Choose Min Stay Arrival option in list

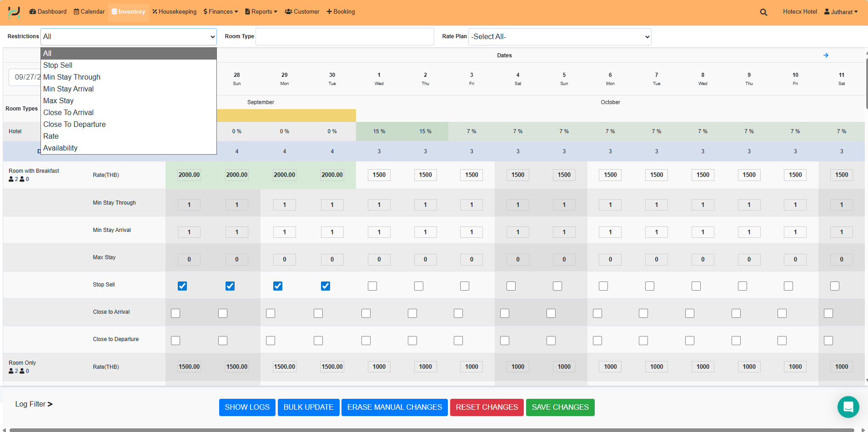pos(69,89)
